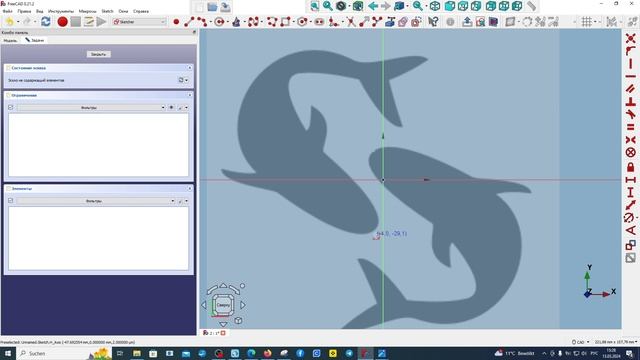
Task: Apply the Parallel constraint
Action: tap(631, 89)
